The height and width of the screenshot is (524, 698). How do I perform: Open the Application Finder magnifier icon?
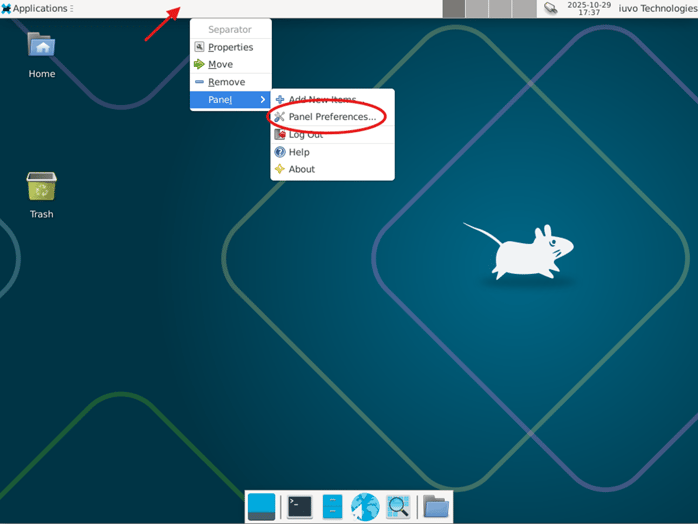[398, 507]
